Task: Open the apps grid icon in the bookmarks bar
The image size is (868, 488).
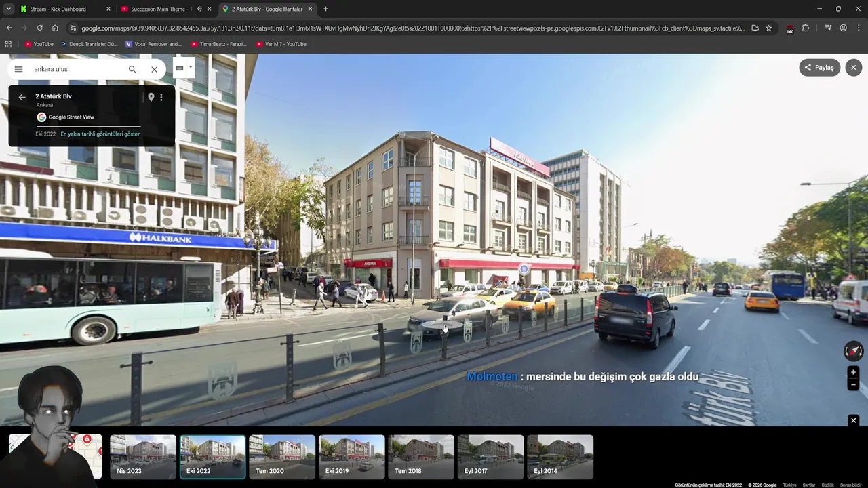Action: click(8, 44)
